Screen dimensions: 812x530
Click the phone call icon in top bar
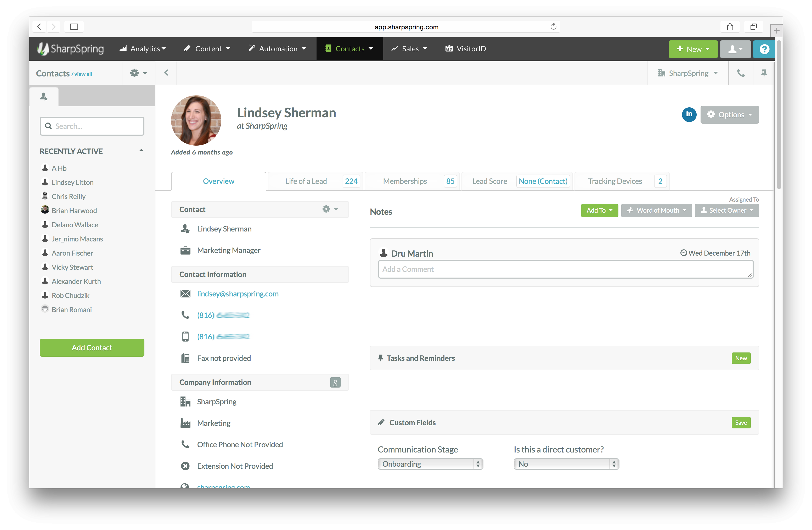tap(741, 73)
